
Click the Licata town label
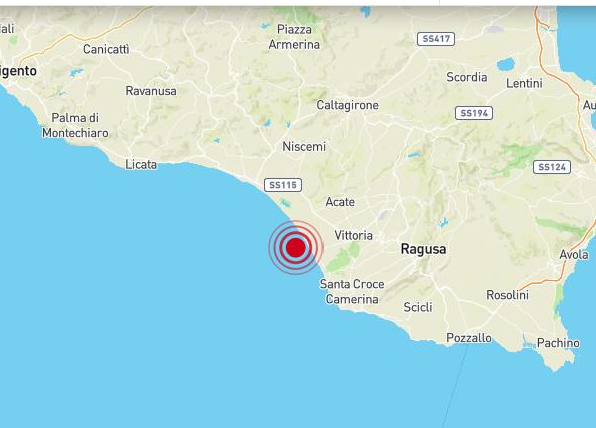click(141, 164)
